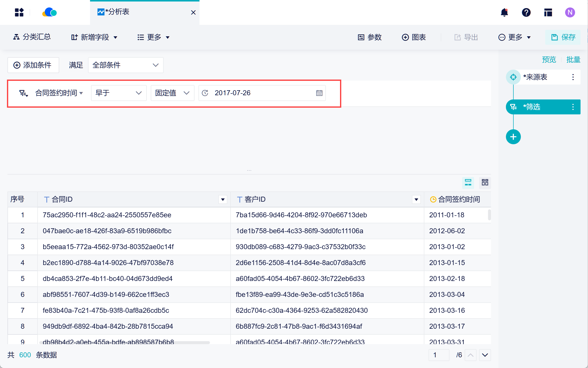Click the help question mark icon
Image resolution: width=588 pixels, height=368 pixels.
pyautogui.click(x=526, y=12)
